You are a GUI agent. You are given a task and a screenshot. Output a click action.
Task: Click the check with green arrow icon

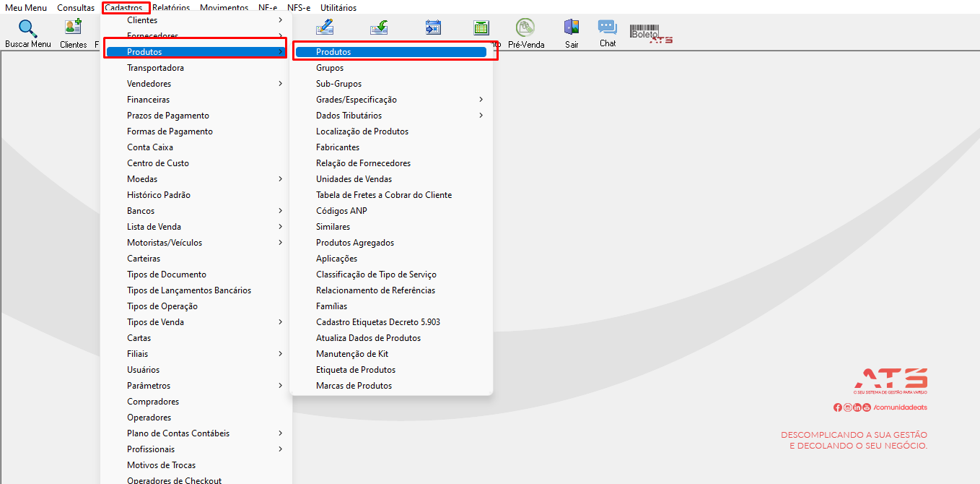click(x=380, y=27)
